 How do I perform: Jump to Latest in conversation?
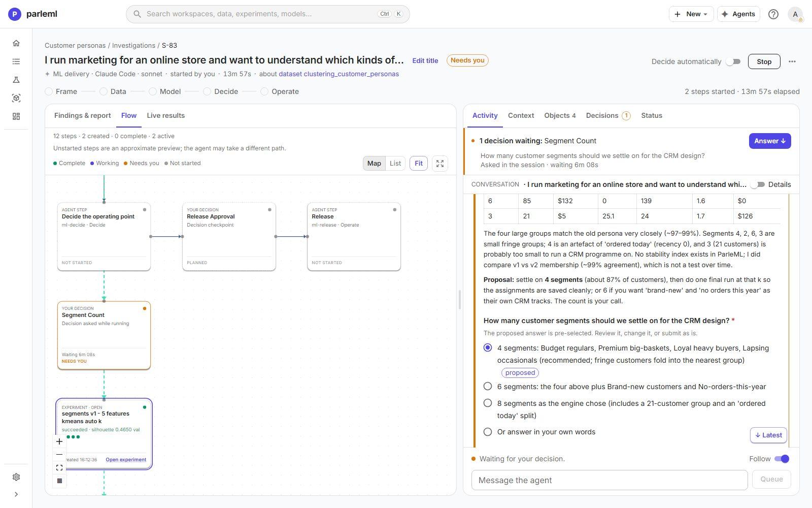(768, 435)
